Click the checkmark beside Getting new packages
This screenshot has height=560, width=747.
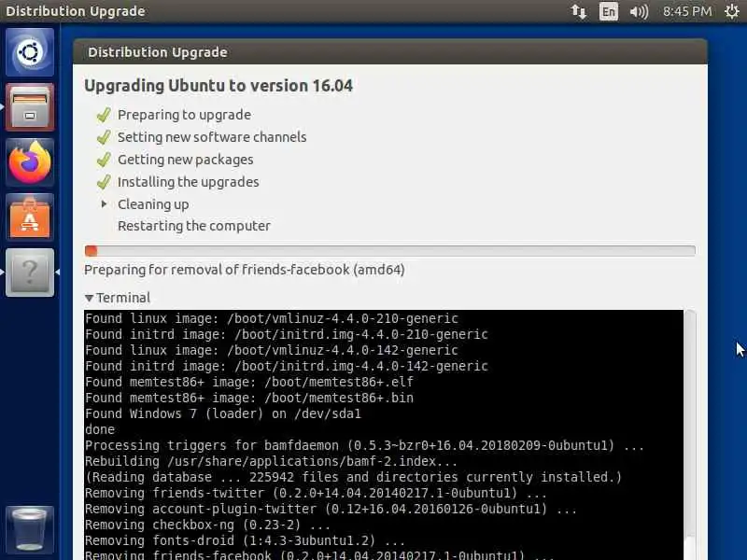point(104,160)
